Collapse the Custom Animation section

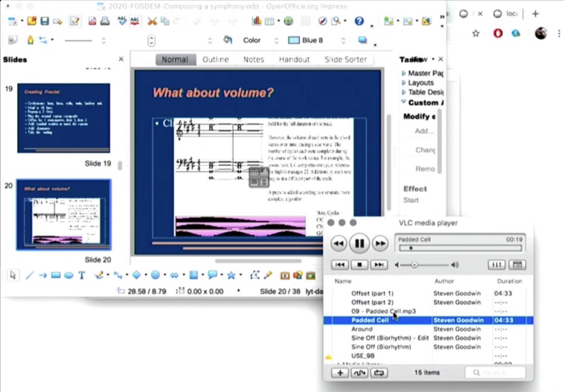(403, 102)
